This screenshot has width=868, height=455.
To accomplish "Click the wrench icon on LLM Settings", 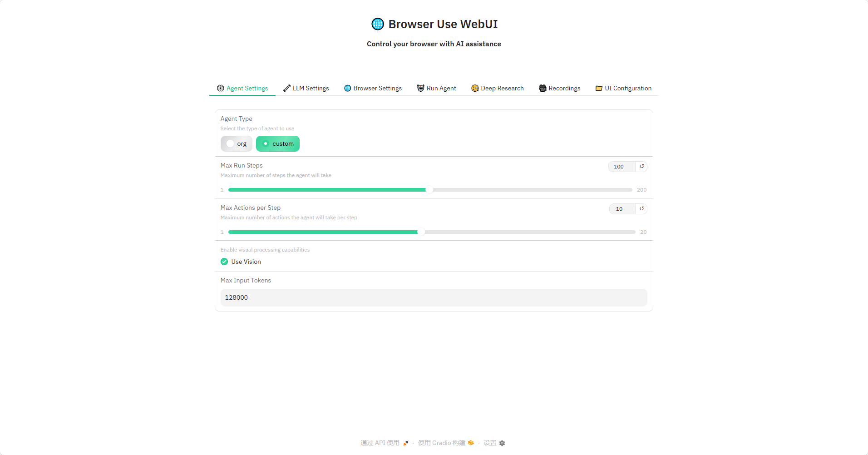I will pyautogui.click(x=287, y=88).
